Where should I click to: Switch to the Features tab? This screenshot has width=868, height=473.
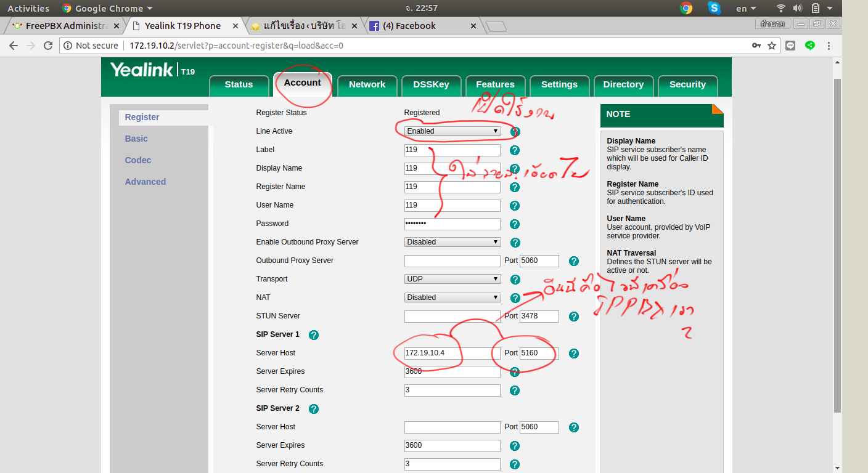pos(495,85)
